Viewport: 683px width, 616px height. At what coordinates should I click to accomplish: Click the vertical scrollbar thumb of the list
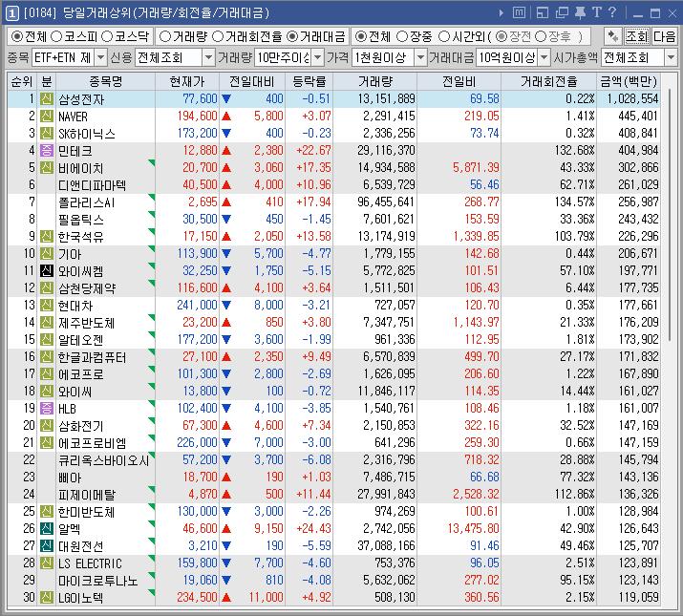point(671,214)
